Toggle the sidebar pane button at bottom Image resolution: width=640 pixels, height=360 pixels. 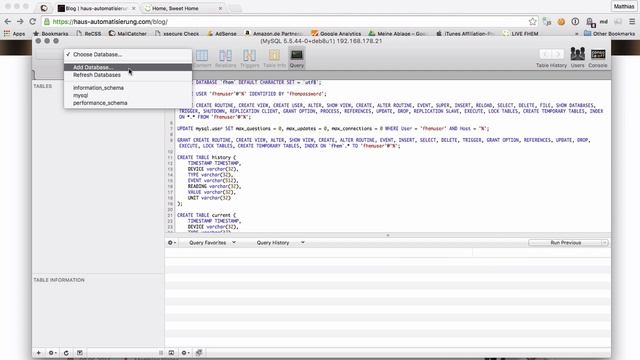(x=171, y=353)
